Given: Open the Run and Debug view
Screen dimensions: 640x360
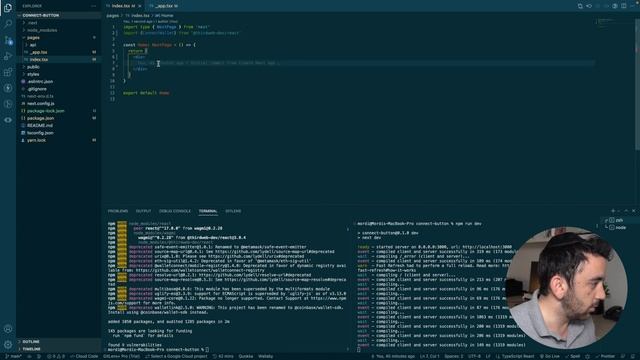Looking at the screenshot, I should [x=8, y=56].
